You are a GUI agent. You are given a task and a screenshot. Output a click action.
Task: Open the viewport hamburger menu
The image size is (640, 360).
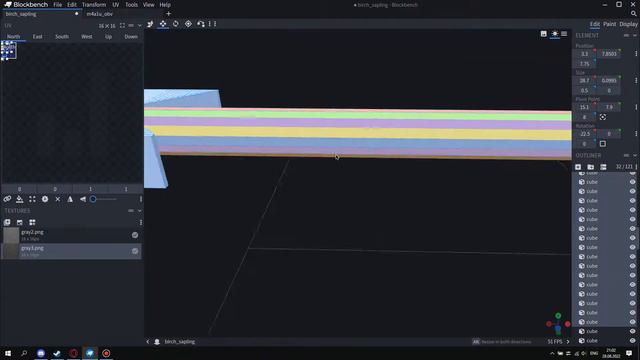tap(564, 34)
